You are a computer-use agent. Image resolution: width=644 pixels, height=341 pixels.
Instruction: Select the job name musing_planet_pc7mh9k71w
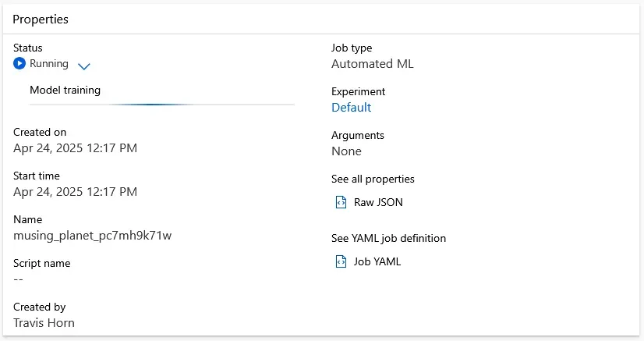(92, 236)
